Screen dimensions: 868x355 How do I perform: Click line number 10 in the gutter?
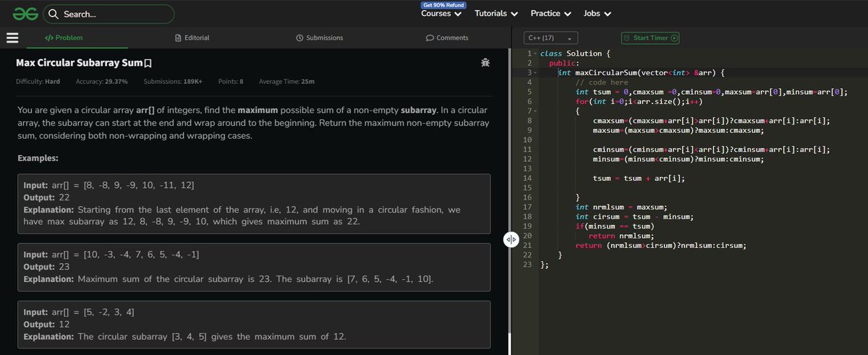click(529, 139)
